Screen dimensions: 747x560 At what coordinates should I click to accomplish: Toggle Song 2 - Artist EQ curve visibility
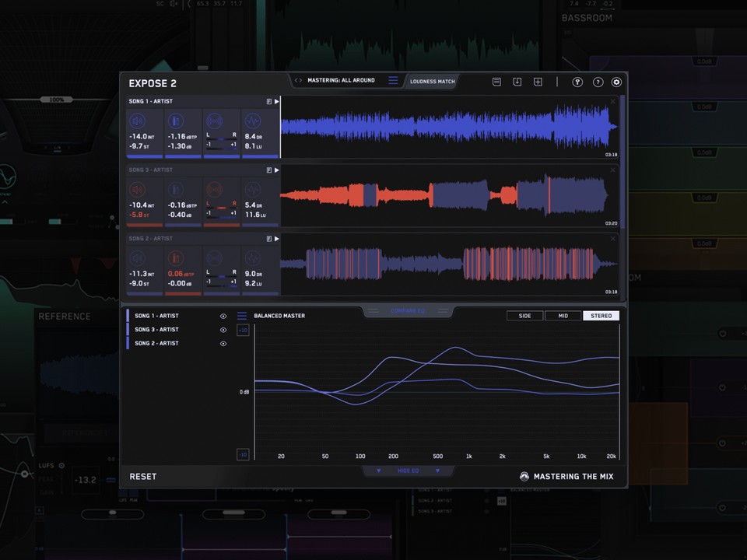point(223,343)
